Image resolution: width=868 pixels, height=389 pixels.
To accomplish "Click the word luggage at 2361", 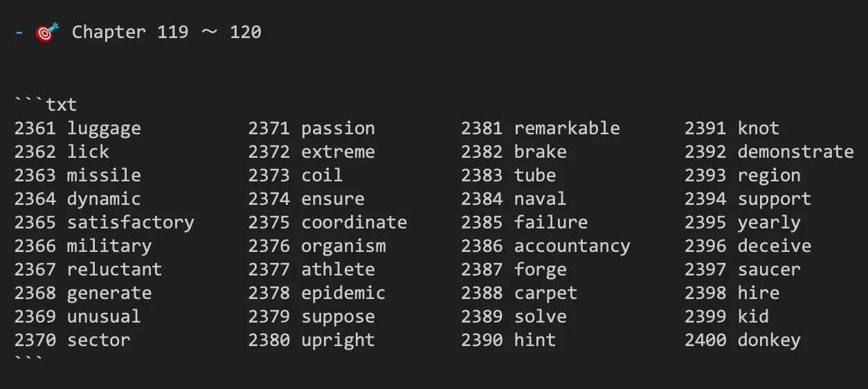I will [104, 129].
